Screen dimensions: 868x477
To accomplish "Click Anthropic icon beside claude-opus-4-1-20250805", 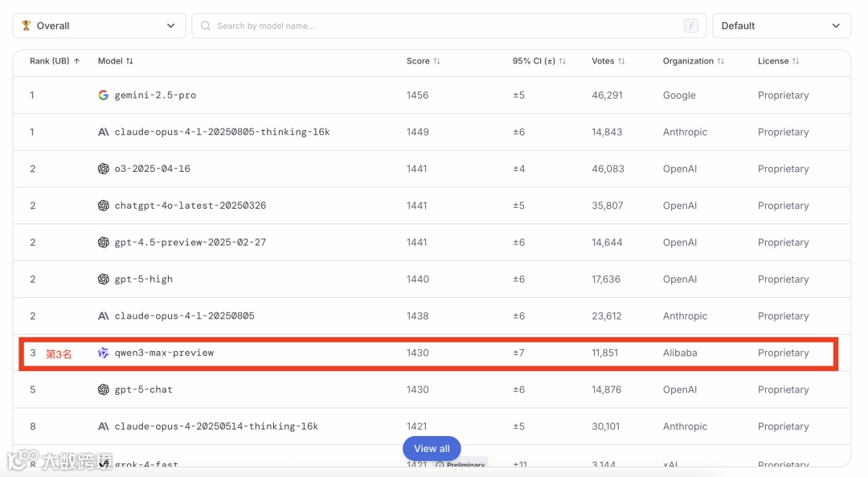I will coord(103,316).
